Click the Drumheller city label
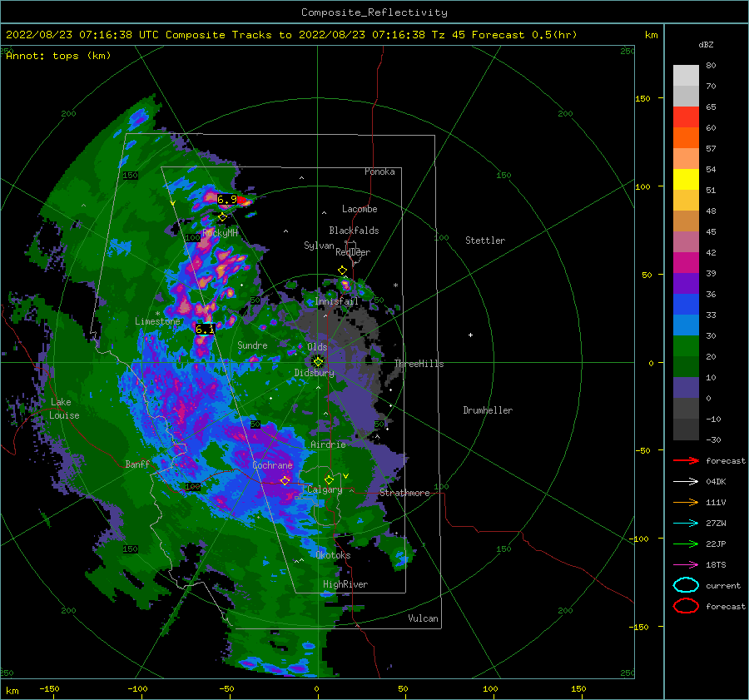This screenshot has height=700, width=749. point(488,410)
